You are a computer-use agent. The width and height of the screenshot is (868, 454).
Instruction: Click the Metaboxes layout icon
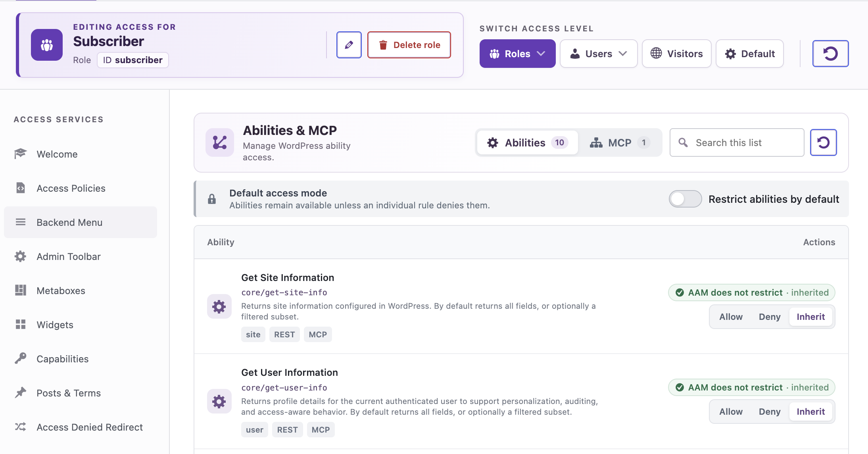(20, 290)
